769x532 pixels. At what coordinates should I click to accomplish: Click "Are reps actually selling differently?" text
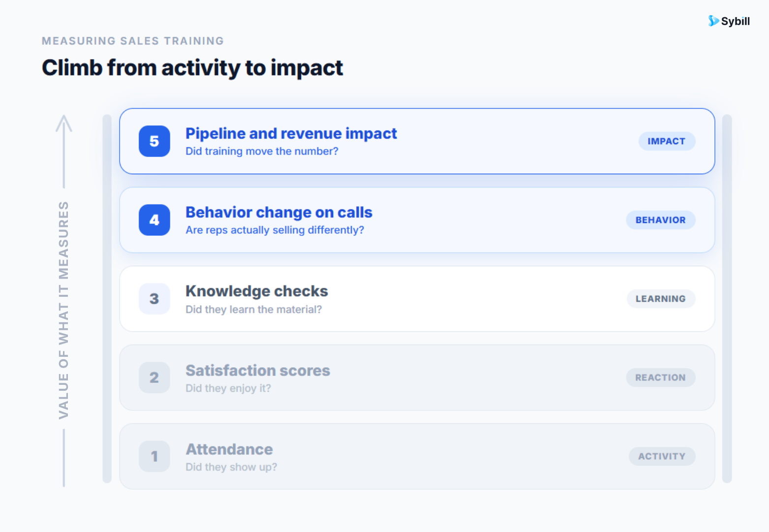coord(275,230)
